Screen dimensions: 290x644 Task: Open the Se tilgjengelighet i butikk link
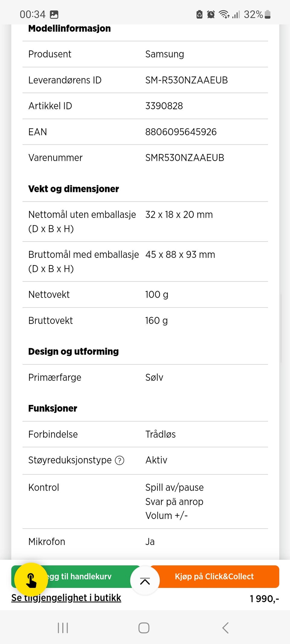click(66, 598)
